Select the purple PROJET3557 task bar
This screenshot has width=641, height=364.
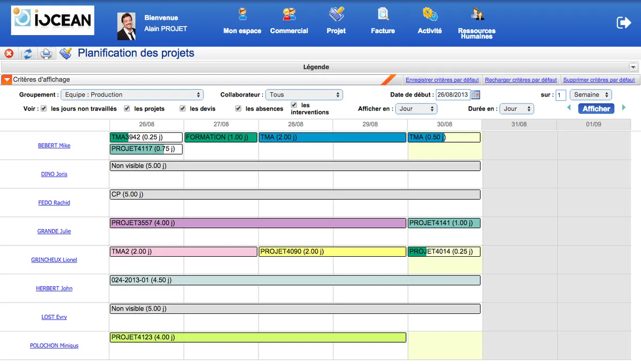(257, 223)
